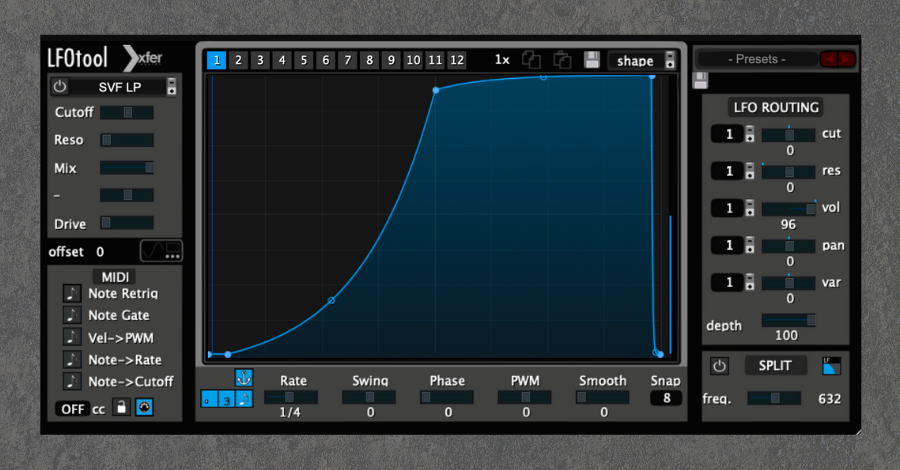The height and width of the screenshot is (470, 900).
Task: Toggle the SVF LP filter power button
Action: click(x=60, y=87)
